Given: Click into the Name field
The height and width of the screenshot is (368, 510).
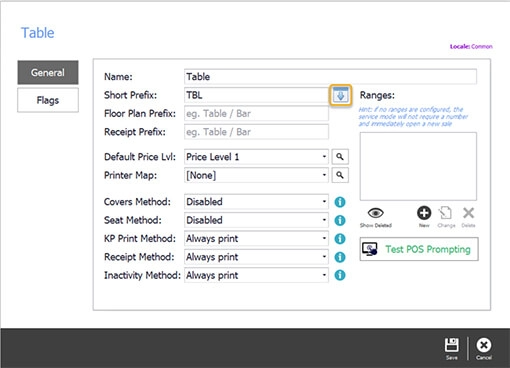Looking at the screenshot, I should coord(330,77).
